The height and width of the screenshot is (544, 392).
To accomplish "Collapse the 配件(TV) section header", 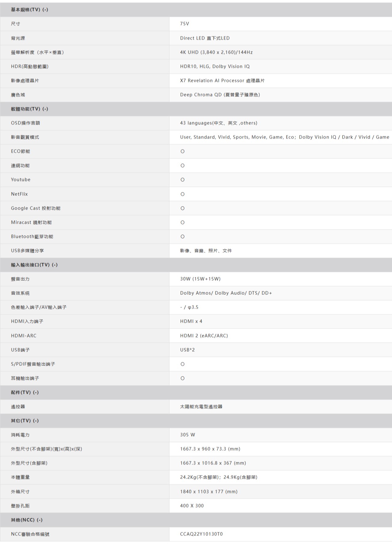I will tap(25, 392).
